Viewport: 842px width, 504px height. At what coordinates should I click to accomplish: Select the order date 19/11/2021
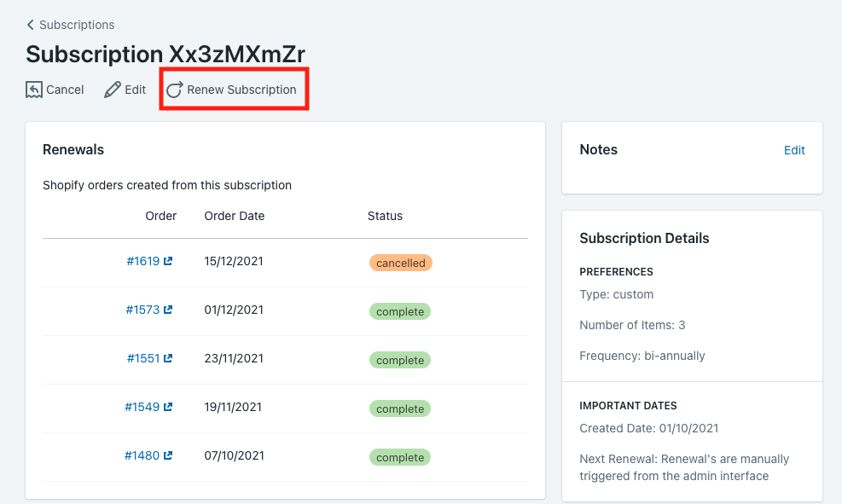click(233, 407)
